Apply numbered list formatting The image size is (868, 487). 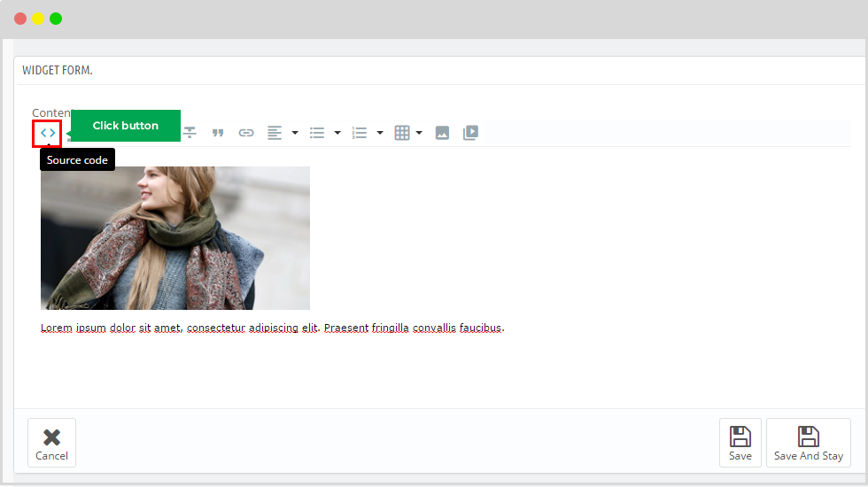(360, 133)
